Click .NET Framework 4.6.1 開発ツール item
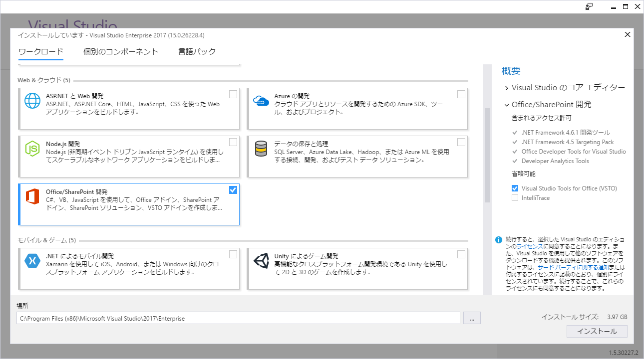This screenshot has width=644, height=359. [x=566, y=133]
